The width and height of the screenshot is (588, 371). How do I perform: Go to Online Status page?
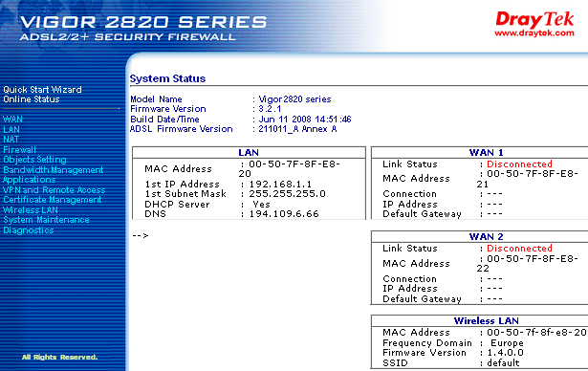(x=32, y=99)
